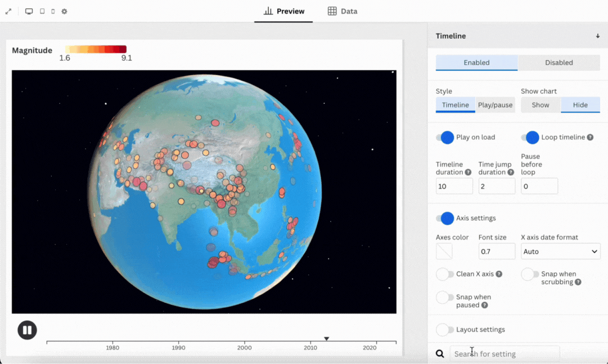Viewport: 608px width, 364px height.
Task: Click the help icon next to Timeline duration
Action: [x=468, y=172]
